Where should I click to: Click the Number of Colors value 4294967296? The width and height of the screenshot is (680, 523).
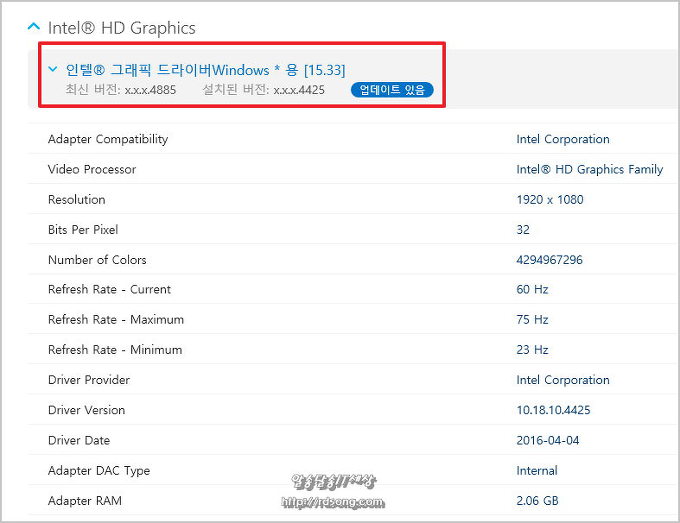coord(549,260)
